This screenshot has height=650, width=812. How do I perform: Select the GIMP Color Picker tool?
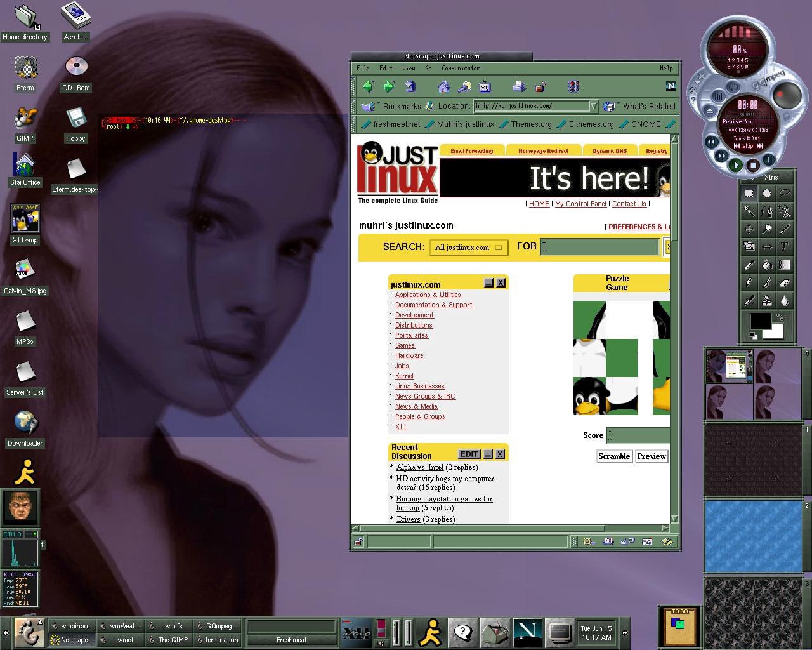(x=749, y=265)
